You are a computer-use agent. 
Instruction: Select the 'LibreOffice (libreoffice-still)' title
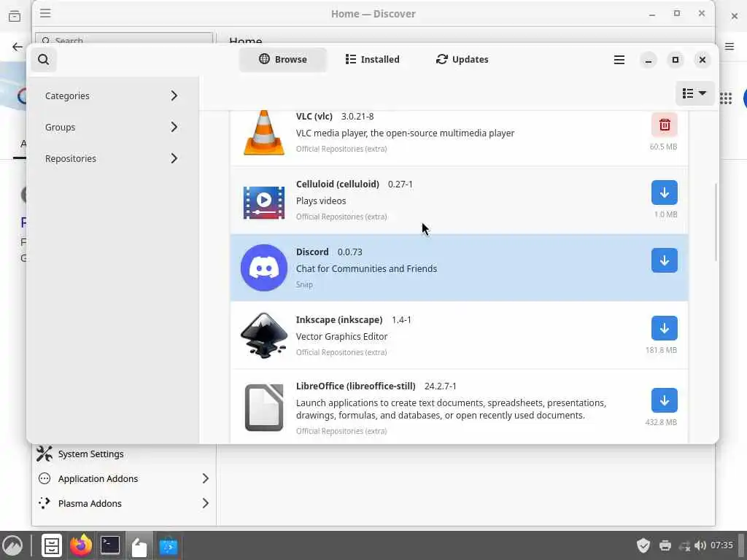pos(355,386)
